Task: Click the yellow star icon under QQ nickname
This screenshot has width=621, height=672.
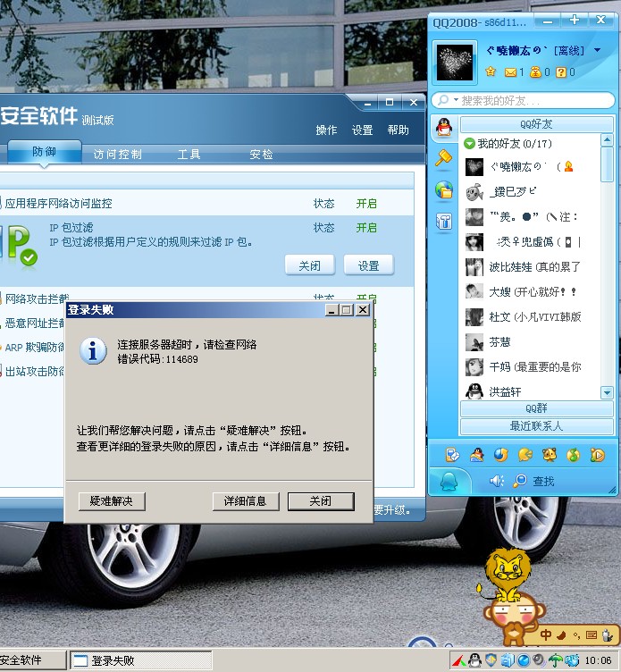Action: [x=491, y=71]
